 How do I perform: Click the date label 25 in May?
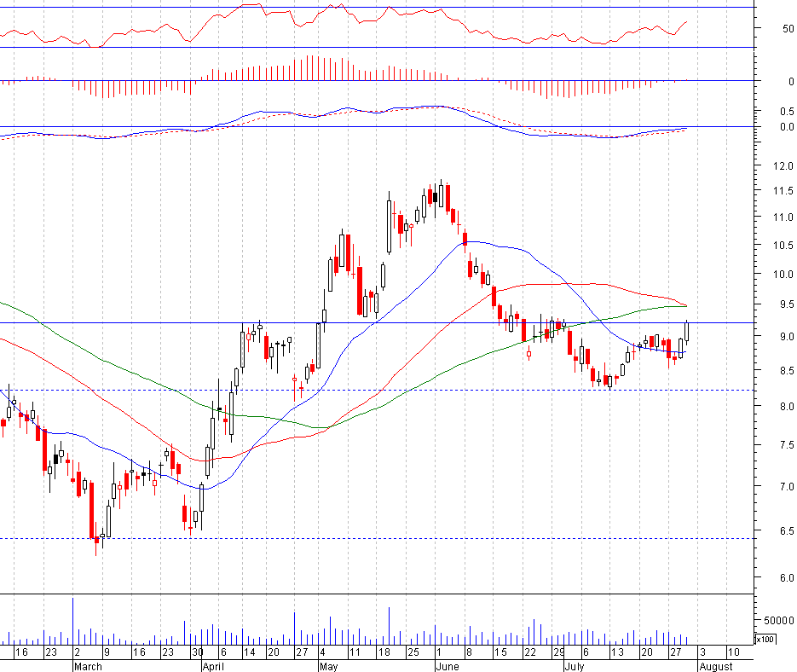(413, 652)
